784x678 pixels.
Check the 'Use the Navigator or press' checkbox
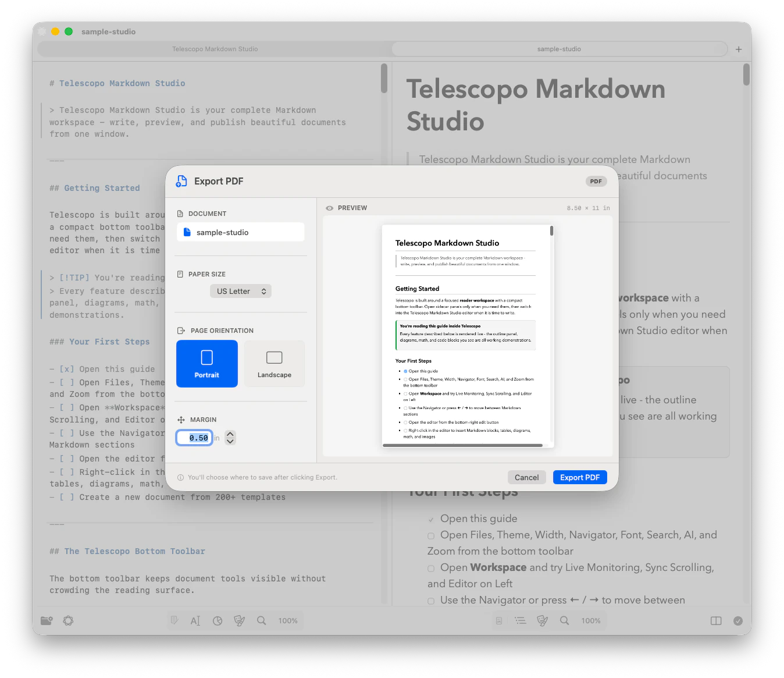(x=431, y=601)
